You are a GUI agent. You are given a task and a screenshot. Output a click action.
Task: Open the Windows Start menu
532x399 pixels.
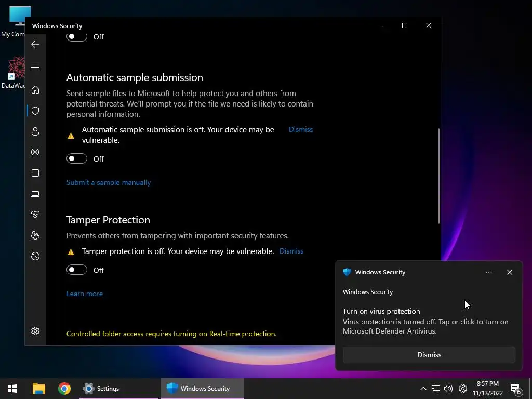(x=12, y=389)
